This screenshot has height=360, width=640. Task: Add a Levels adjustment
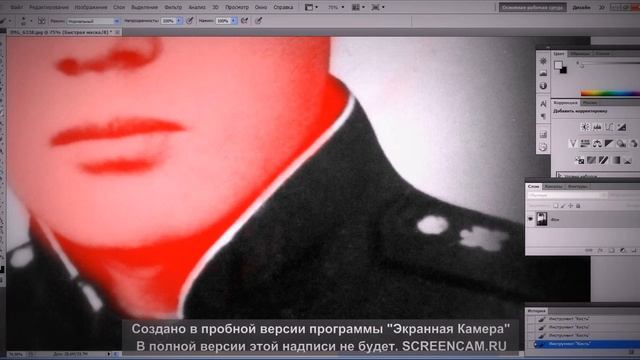(x=597, y=127)
